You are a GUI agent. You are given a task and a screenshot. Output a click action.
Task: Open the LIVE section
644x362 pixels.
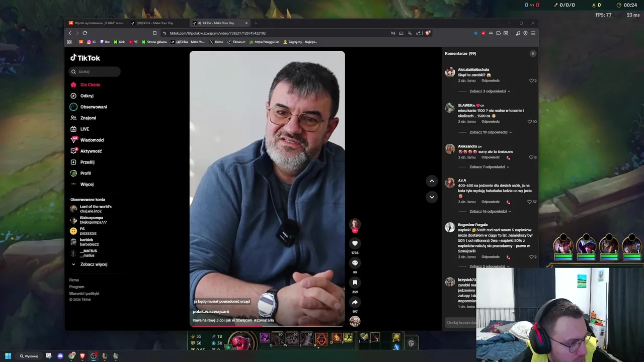coord(80,129)
